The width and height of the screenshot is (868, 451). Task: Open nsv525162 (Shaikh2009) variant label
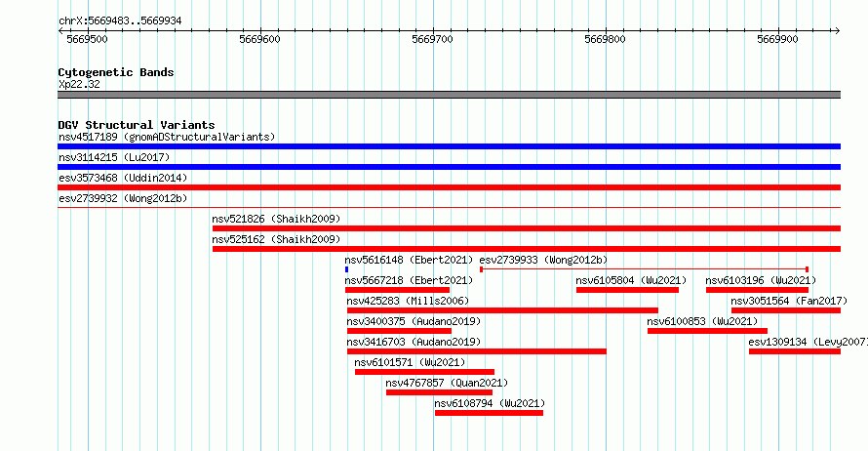(x=276, y=239)
